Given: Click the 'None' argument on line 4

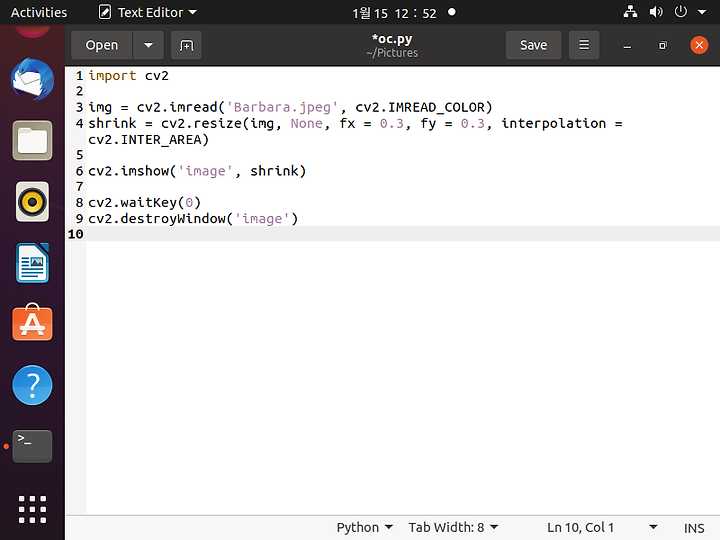Looking at the screenshot, I should tap(306, 123).
